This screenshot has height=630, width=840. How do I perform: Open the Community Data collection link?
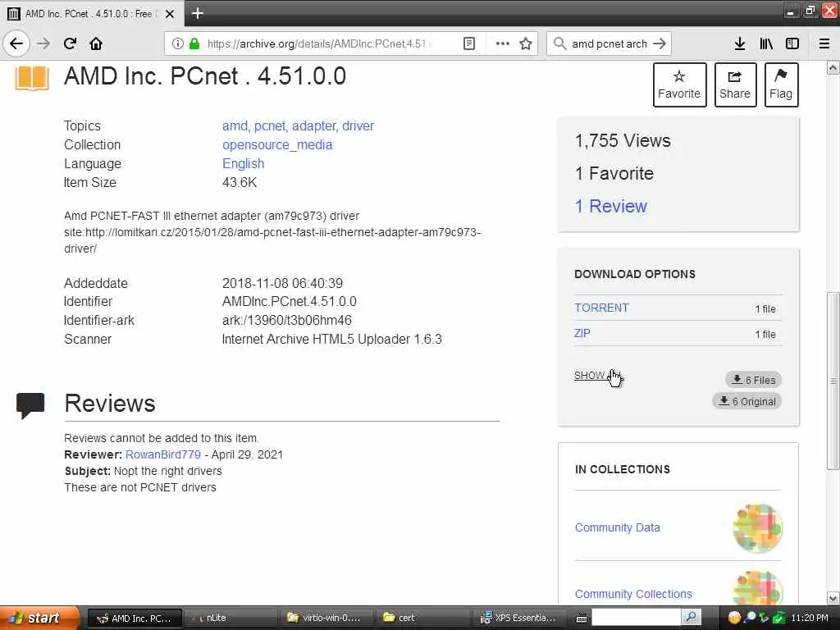[x=617, y=527]
